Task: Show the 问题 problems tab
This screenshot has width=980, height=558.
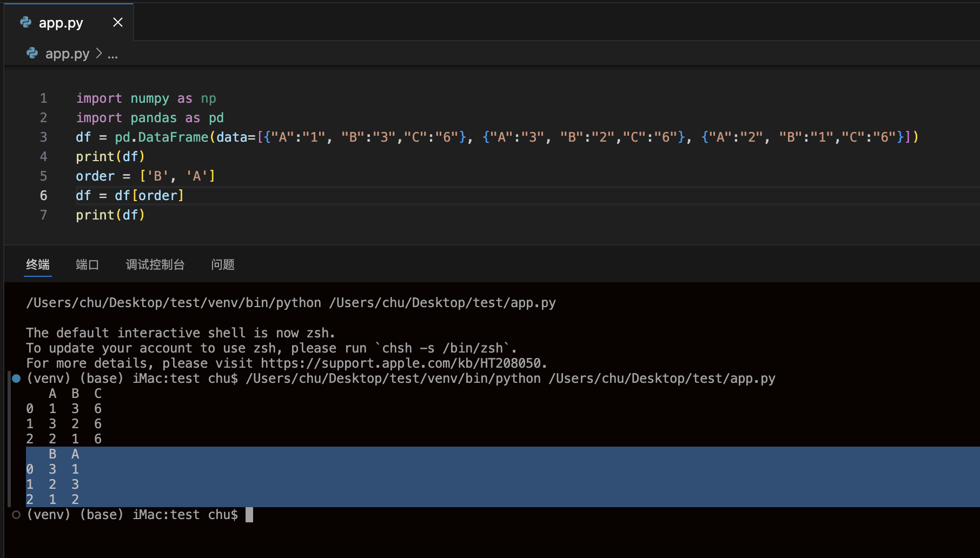Action: pos(222,264)
